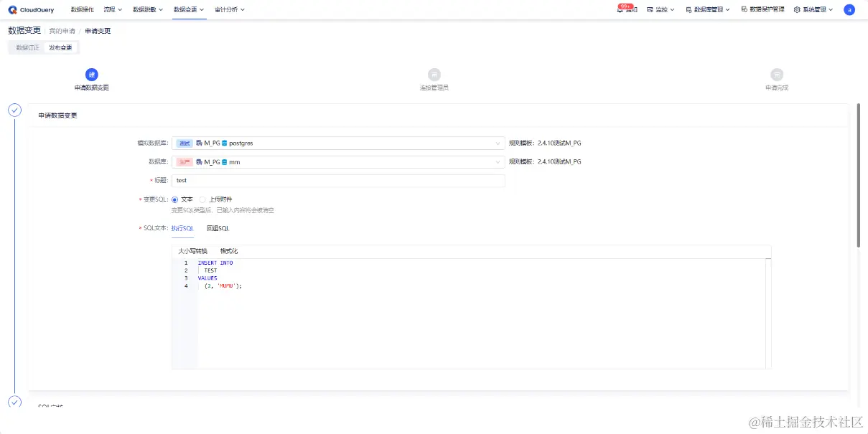
Task: Click the 'TEST' line in the editor
Action: (210, 270)
